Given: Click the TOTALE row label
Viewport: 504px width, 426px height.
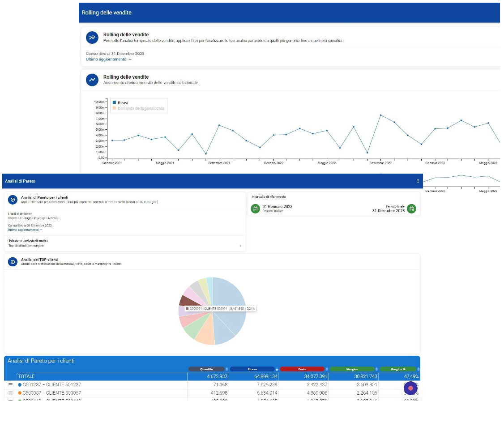Looking at the screenshot, I should click(x=26, y=376).
